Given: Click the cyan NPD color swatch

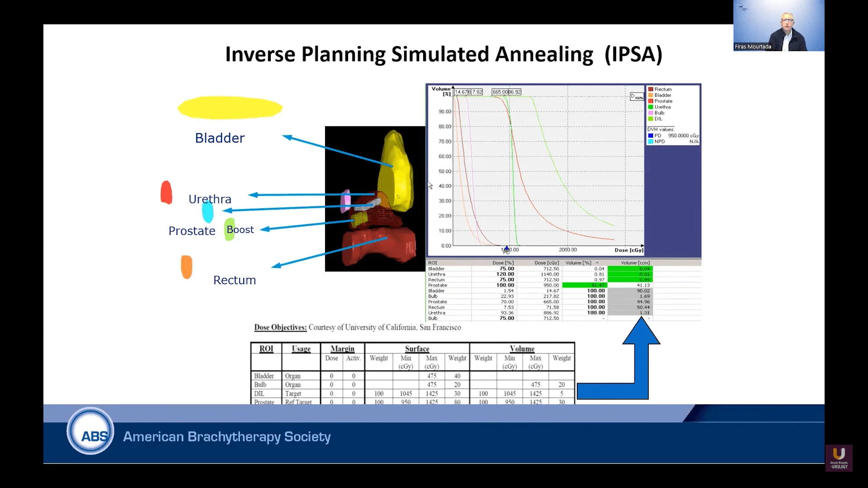Looking at the screenshot, I should pyautogui.click(x=651, y=141).
